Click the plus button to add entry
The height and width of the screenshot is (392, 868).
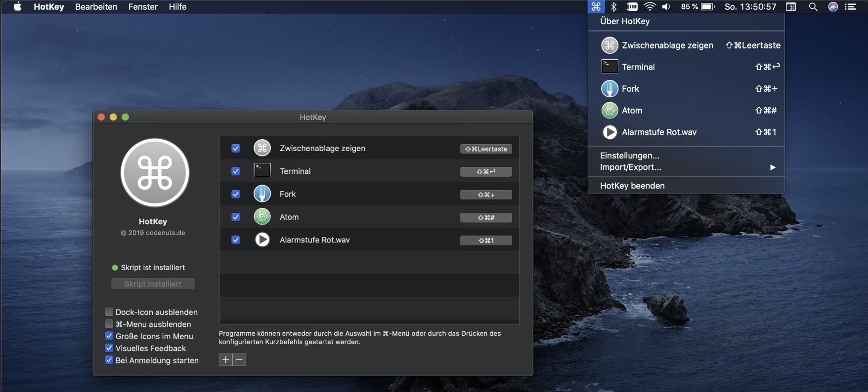(x=226, y=359)
